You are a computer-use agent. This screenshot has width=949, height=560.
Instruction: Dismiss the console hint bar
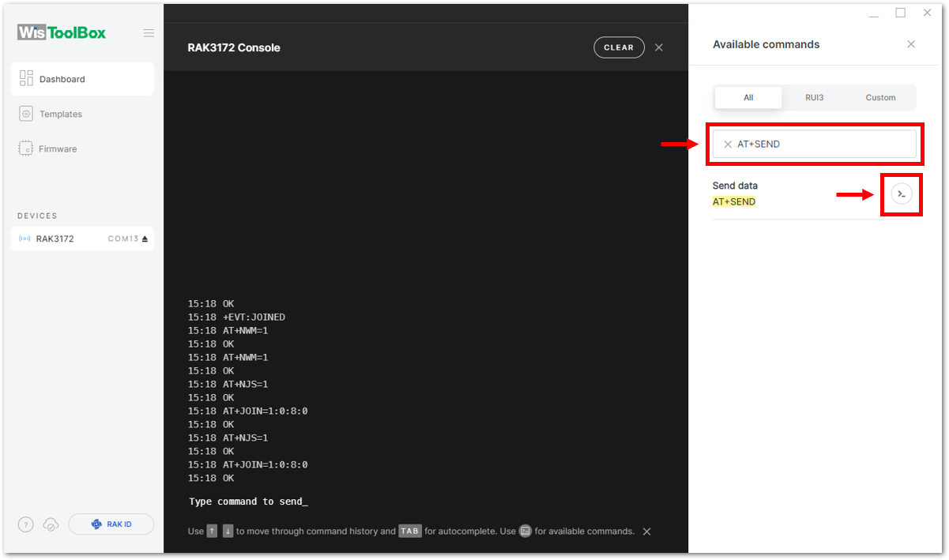[646, 532]
